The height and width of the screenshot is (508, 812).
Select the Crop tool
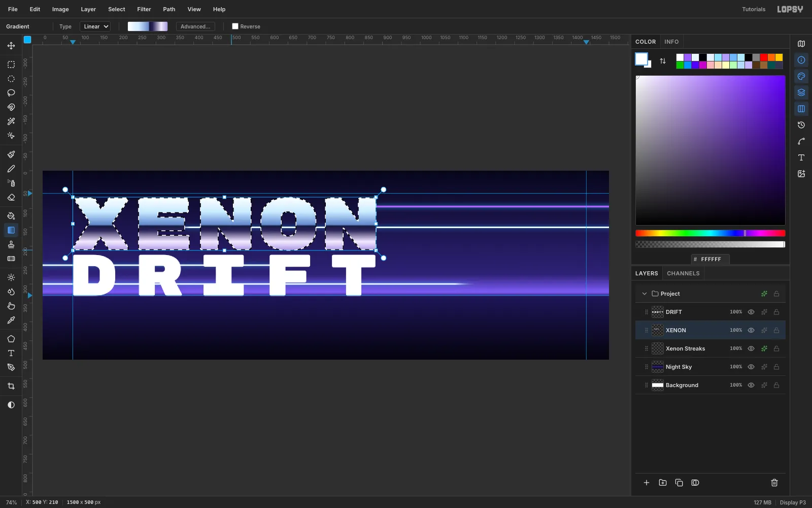tap(11, 386)
